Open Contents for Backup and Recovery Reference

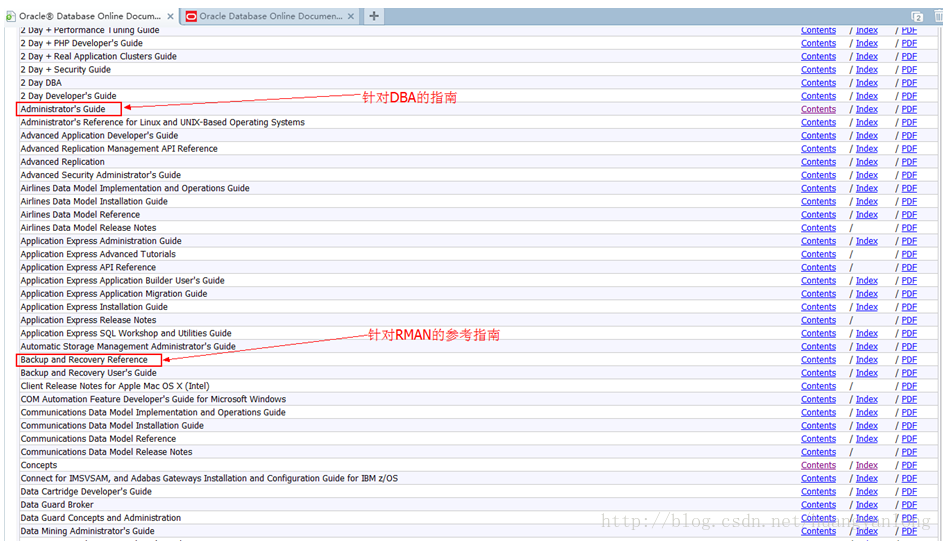[818, 359]
